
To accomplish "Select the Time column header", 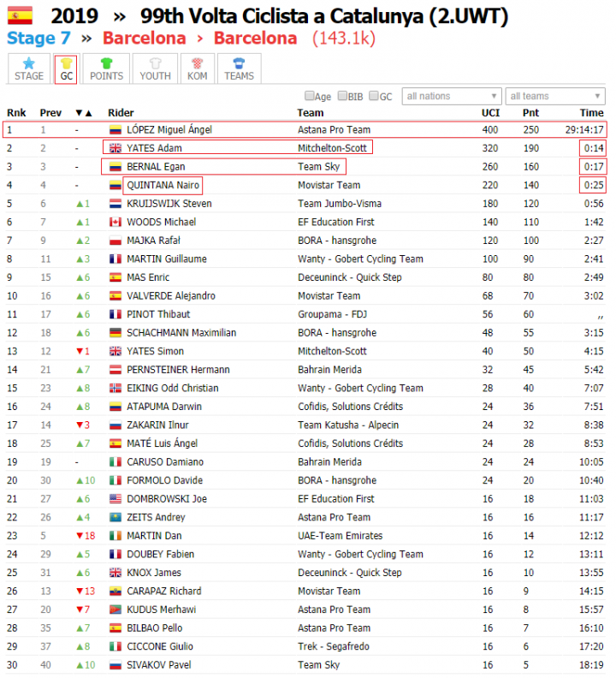I will coord(592,113).
